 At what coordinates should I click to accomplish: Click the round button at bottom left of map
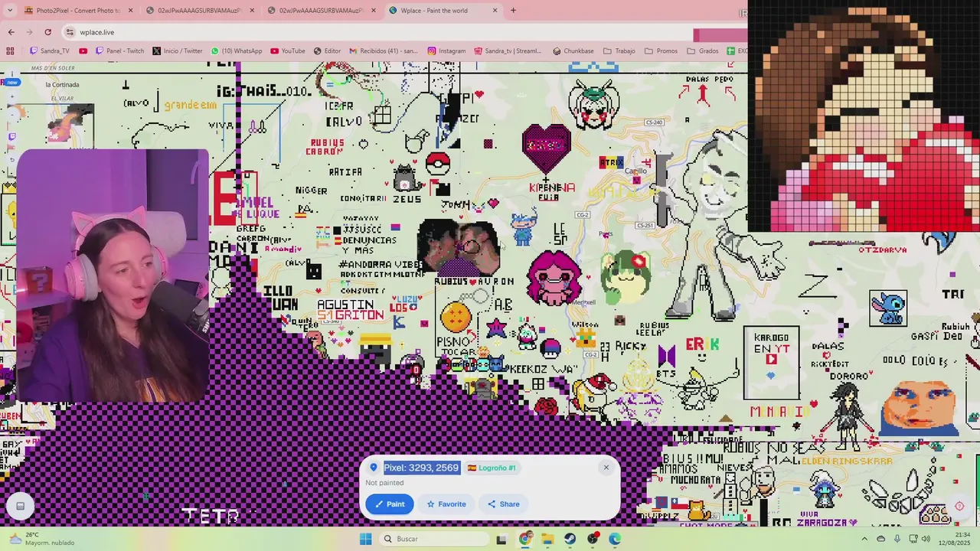pos(20,506)
